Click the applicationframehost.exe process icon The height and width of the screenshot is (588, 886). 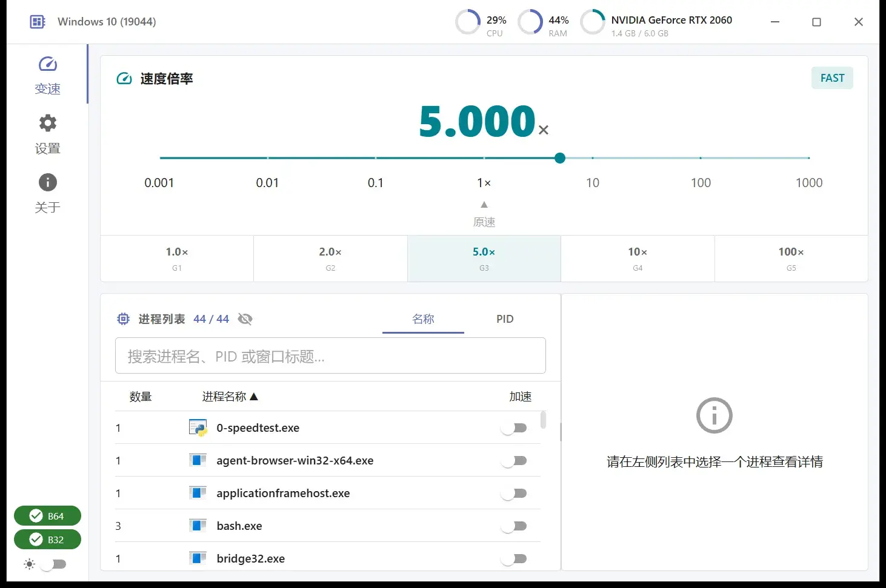(198, 493)
